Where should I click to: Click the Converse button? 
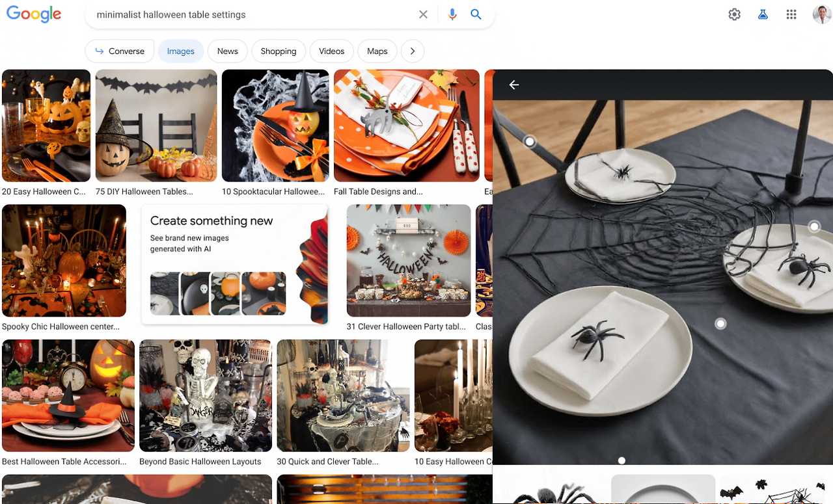click(120, 51)
